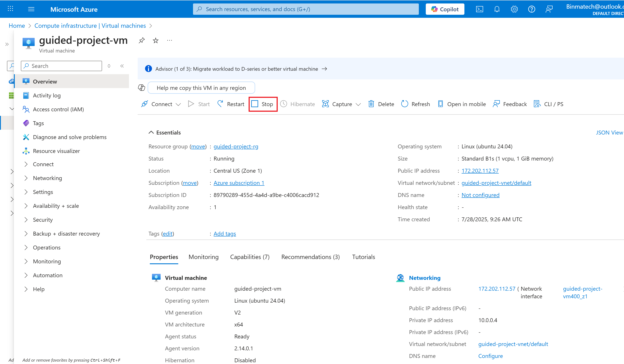Viewport: 624px width, 364px height.
Task: Select Activity log in sidebar
Action: point(47,95)
